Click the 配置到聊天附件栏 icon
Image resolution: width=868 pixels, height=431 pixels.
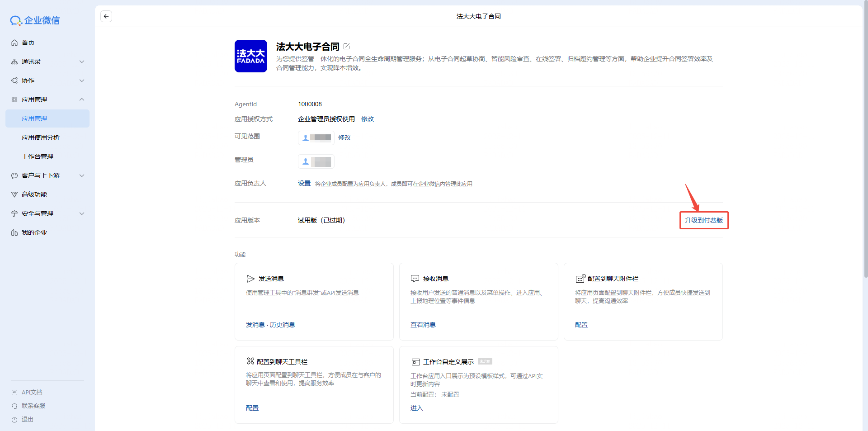(x=580, y=279)
